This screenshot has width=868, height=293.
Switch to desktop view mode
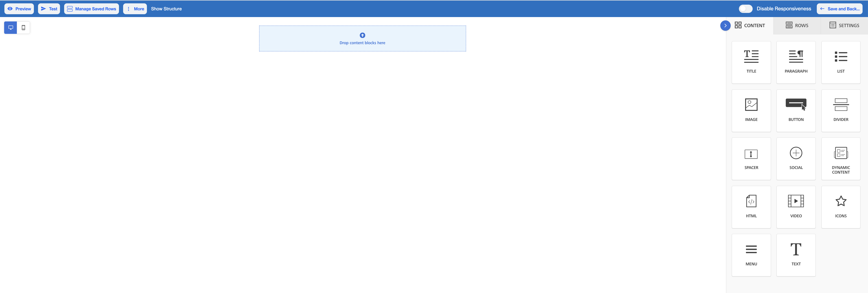10,28
